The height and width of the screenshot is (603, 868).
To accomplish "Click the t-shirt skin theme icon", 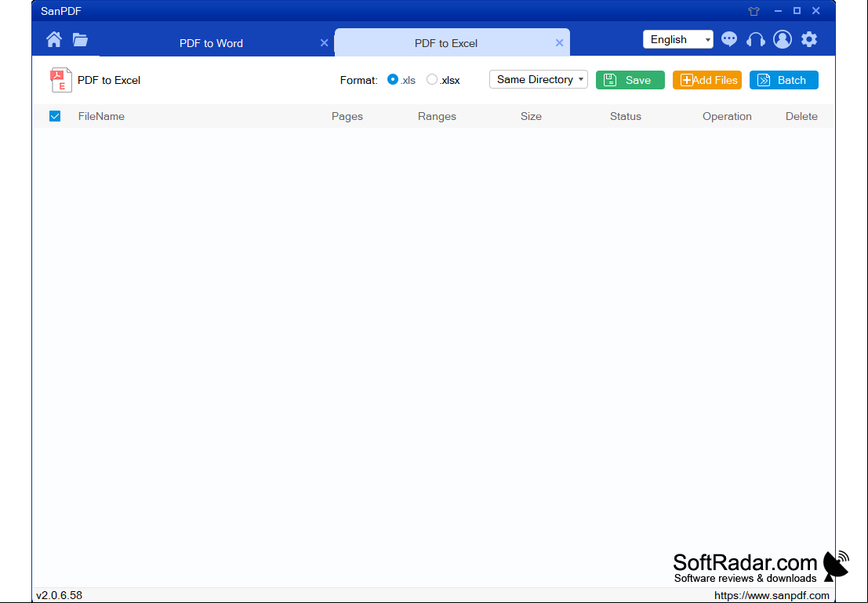I will [754, 11].
